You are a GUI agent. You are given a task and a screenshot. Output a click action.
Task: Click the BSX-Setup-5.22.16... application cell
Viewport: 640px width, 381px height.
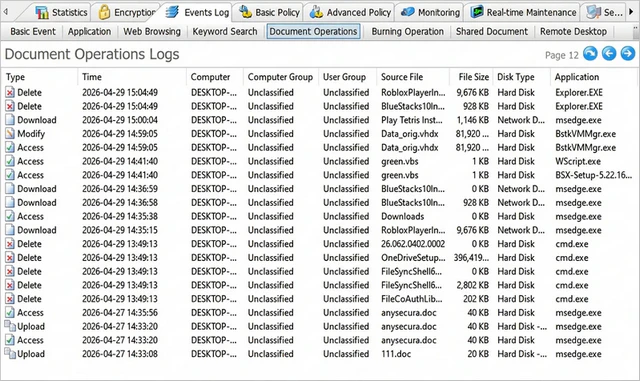tap(593, 175)
